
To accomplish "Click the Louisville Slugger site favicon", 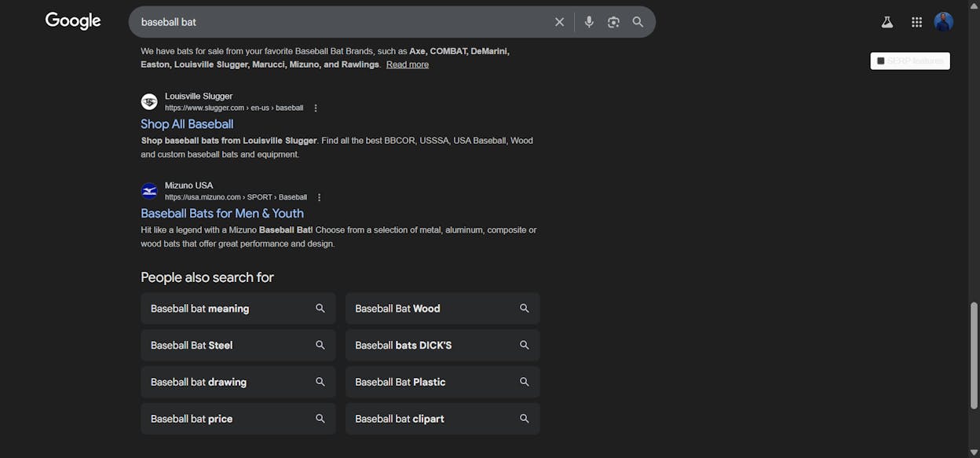I will point(149,101).
